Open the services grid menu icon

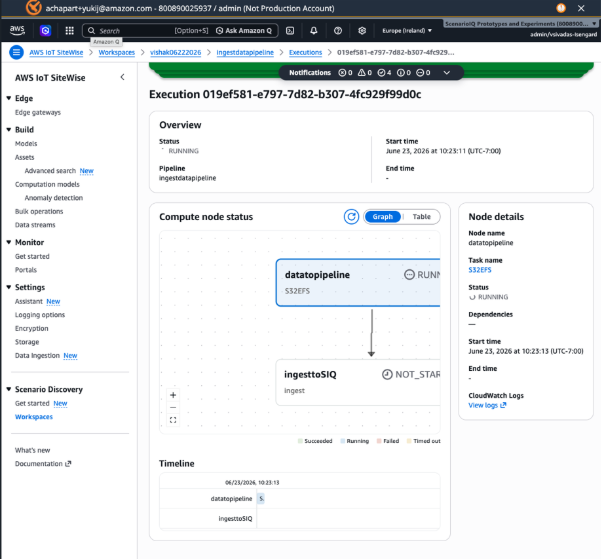tap(69, 31)
